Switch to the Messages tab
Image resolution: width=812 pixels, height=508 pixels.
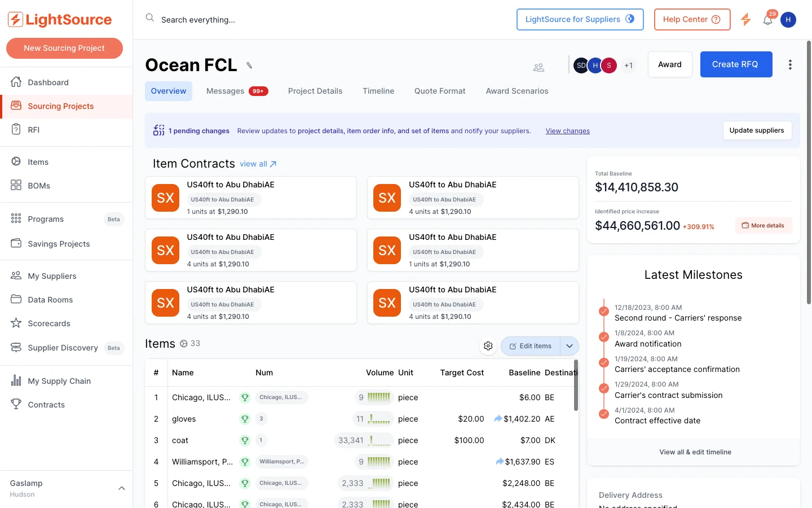[237, 91]
